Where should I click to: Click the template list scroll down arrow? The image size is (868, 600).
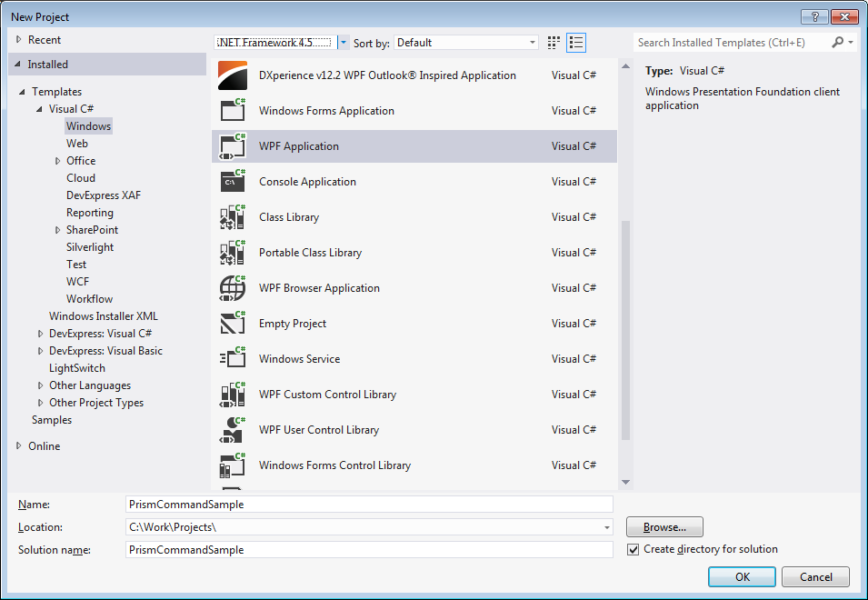coord(626,482)
